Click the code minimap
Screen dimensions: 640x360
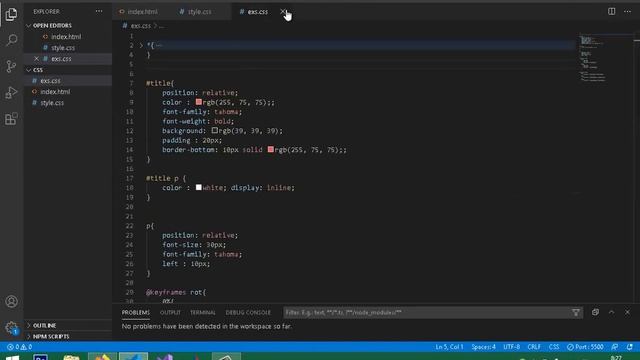click(594, 59)
